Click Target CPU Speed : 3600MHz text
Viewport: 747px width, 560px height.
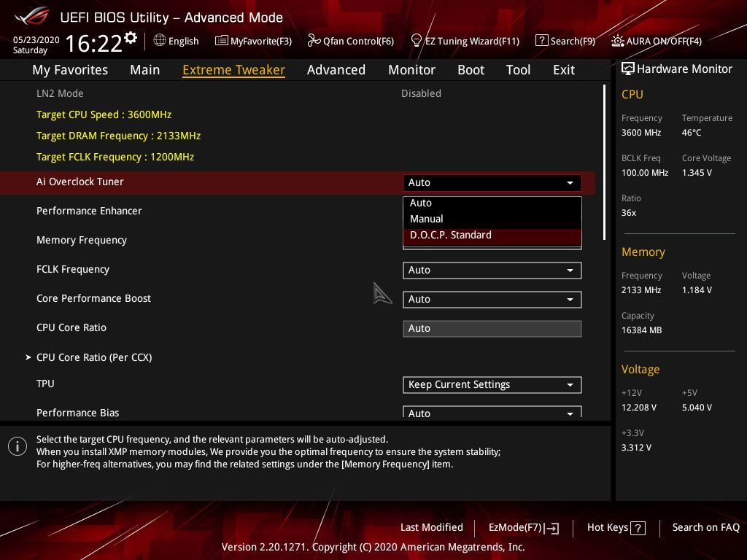[x=104, y=114]
